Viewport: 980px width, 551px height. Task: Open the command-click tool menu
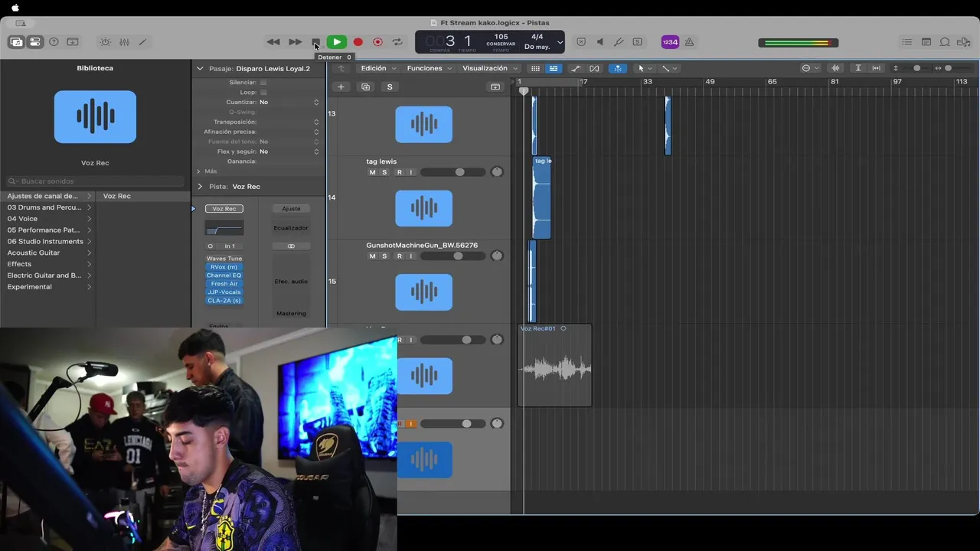[668, 68]
